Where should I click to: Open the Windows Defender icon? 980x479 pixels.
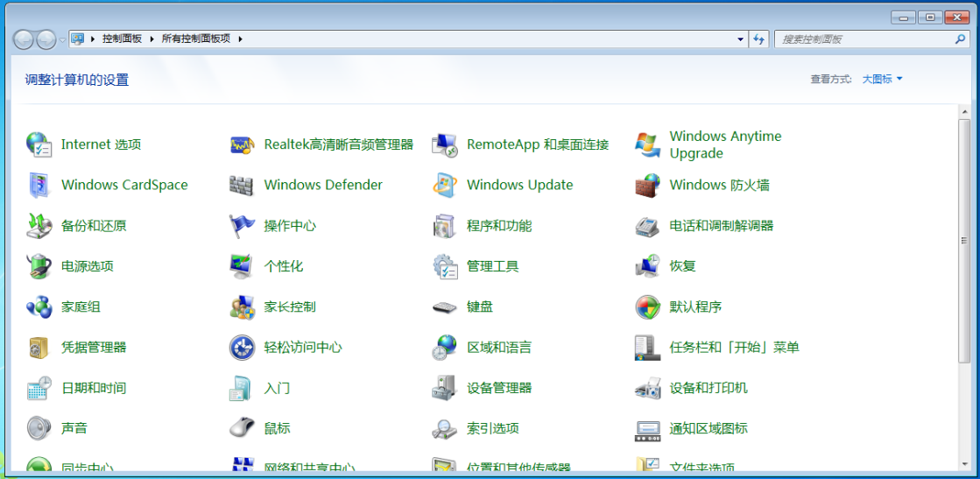point(242,185)
